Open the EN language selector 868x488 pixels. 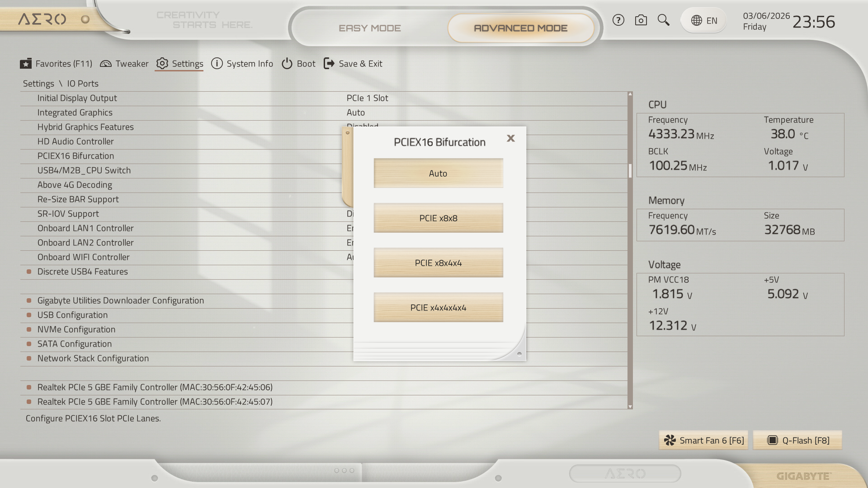[703, 21]
